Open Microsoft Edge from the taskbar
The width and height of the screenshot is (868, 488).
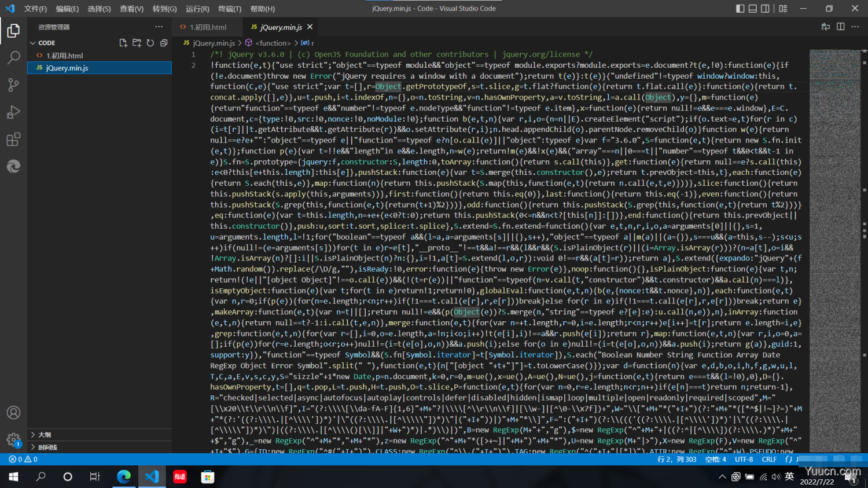(x=123, y=476)
